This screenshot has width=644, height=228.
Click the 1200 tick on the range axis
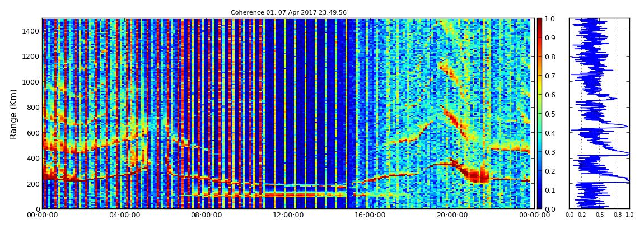30,56
